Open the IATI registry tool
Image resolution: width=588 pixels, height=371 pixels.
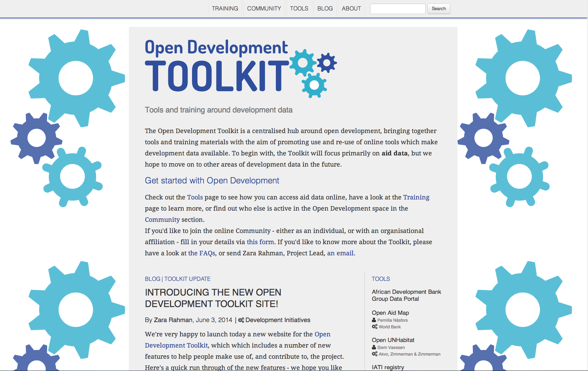(x=388, y=367)
